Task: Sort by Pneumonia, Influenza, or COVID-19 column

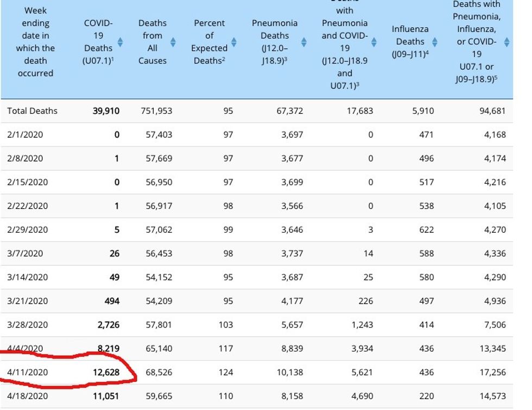Action: (x=506, y=42)
